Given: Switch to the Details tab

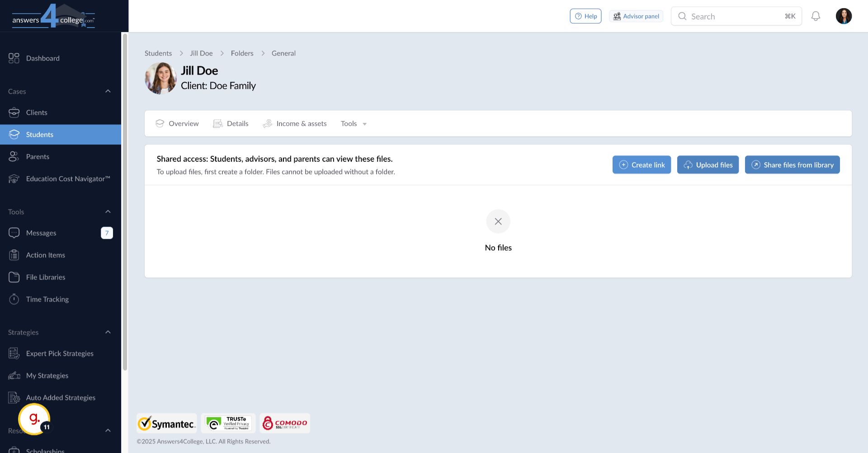Looking at the screenshot, I should click(x=231, y=124).
